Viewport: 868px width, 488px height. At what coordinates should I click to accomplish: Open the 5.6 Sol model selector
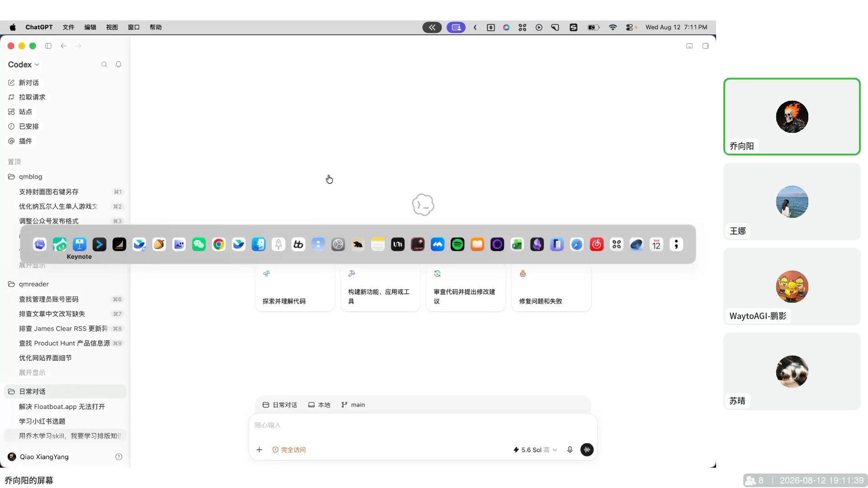pos(535,450)
